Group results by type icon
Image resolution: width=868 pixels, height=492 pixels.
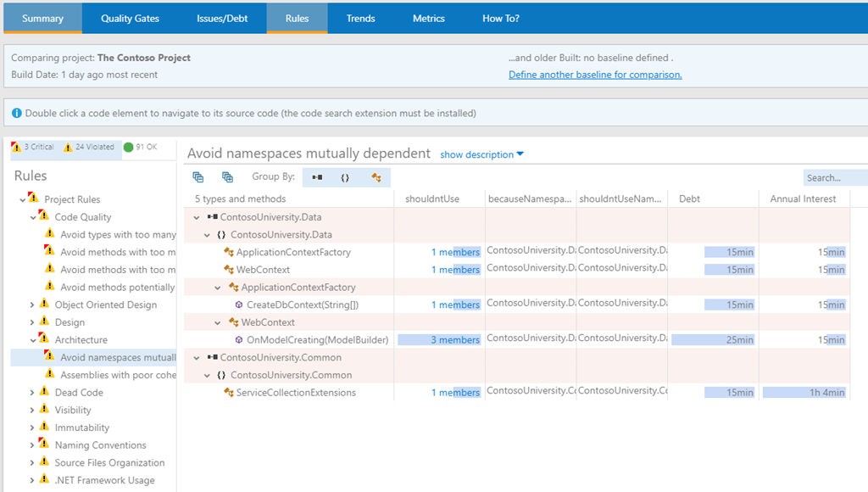point(376,177)
